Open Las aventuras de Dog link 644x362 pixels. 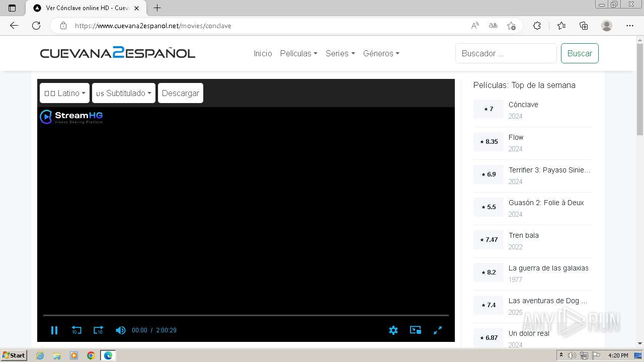click(548, 301)
